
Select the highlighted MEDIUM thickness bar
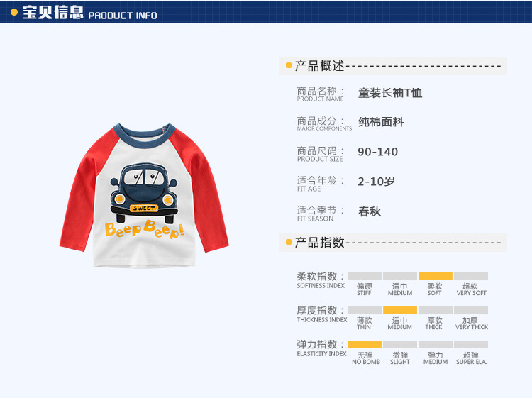[x=400, y=310]
